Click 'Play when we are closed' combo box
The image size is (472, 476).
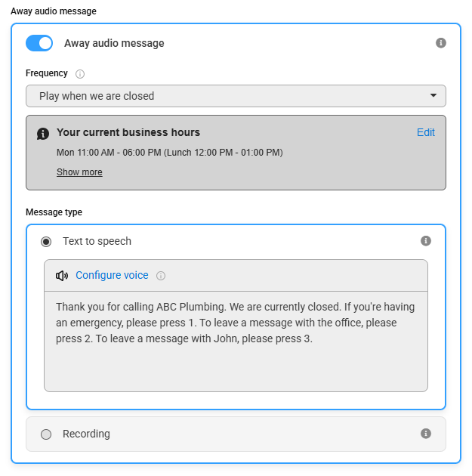(236, 96)
